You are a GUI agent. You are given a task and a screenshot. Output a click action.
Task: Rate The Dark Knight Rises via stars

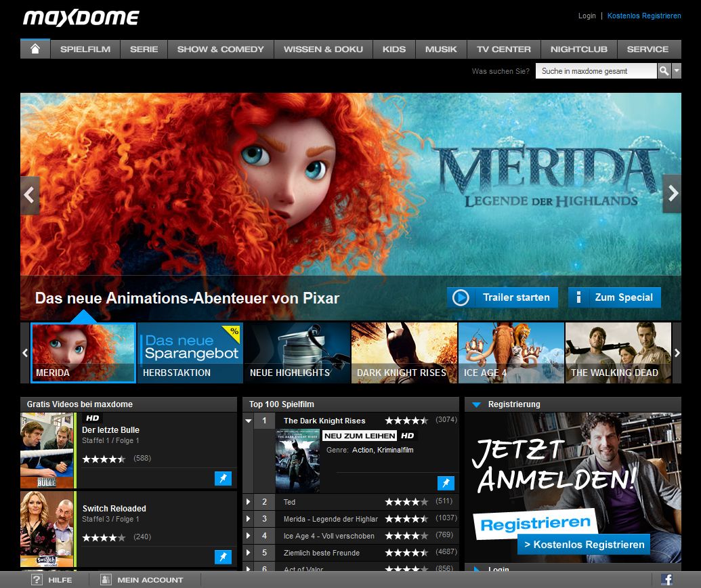[x=406, y=421]
